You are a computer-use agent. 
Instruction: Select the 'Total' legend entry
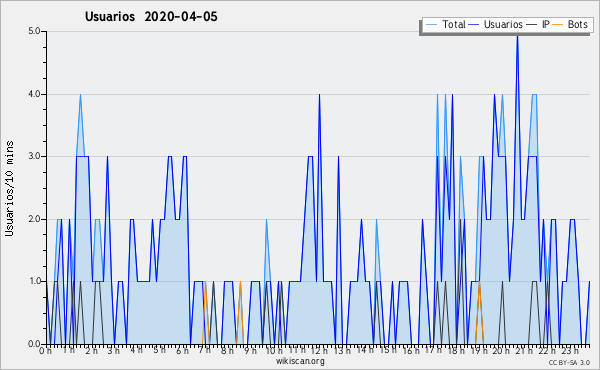pyautogui.click(x=445, y=24)
